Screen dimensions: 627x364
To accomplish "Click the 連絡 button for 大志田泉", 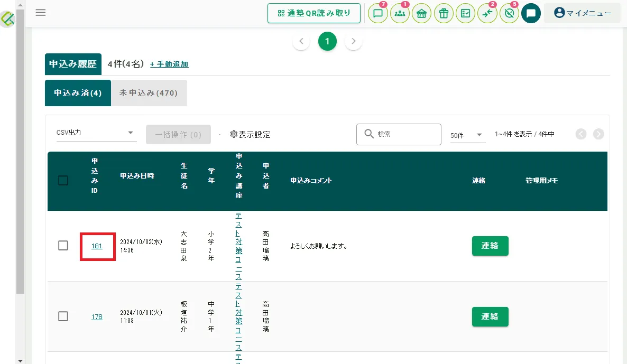I will 490,246.
